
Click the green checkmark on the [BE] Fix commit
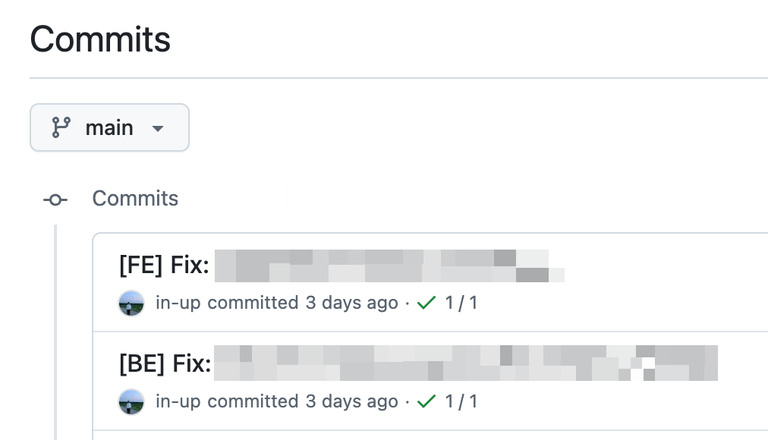point(426,402)
